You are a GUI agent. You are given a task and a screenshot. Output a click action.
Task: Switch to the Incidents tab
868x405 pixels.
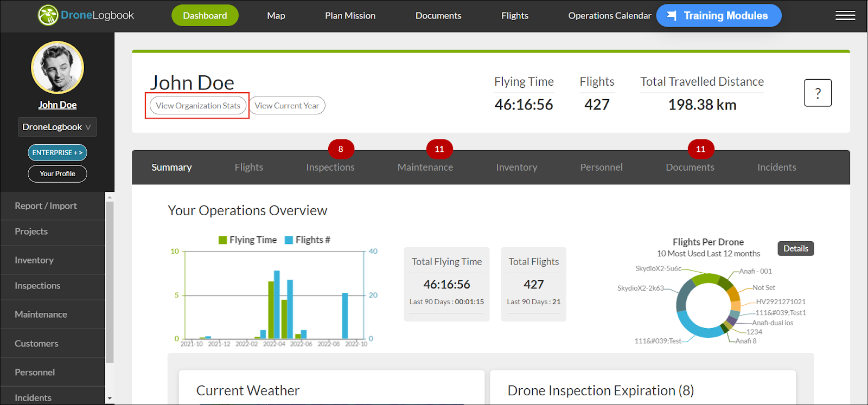pyautogui.click(x=777, y=168)
